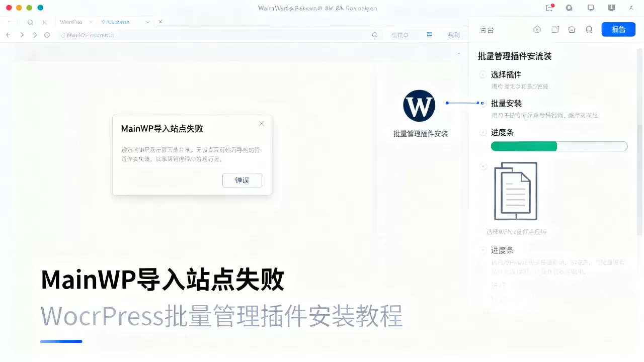The image size is (644, 362).
Task: Click the house icon next to the bell
Action: click(572, 29)
